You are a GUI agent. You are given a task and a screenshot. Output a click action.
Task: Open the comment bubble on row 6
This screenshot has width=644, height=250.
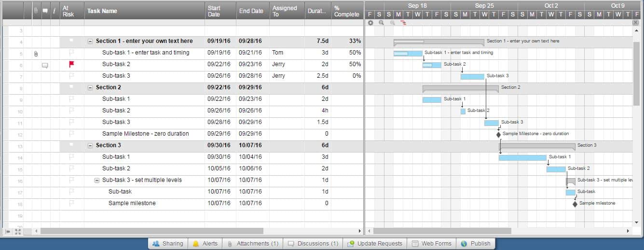coord(45,65)
